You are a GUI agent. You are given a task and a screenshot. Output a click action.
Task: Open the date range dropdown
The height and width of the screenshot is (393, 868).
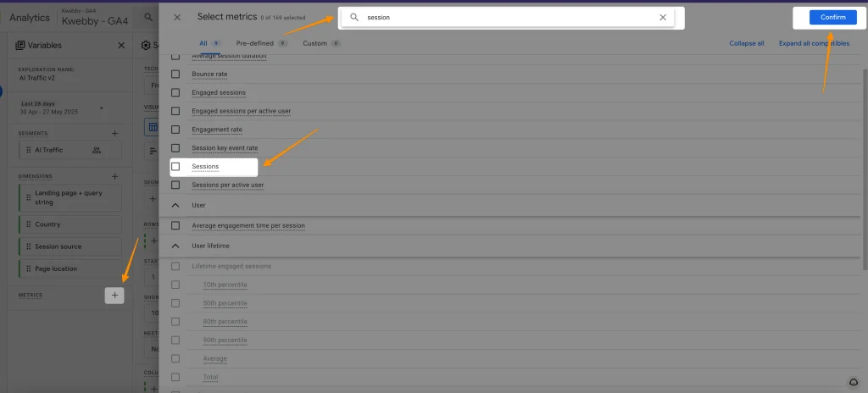102,108
